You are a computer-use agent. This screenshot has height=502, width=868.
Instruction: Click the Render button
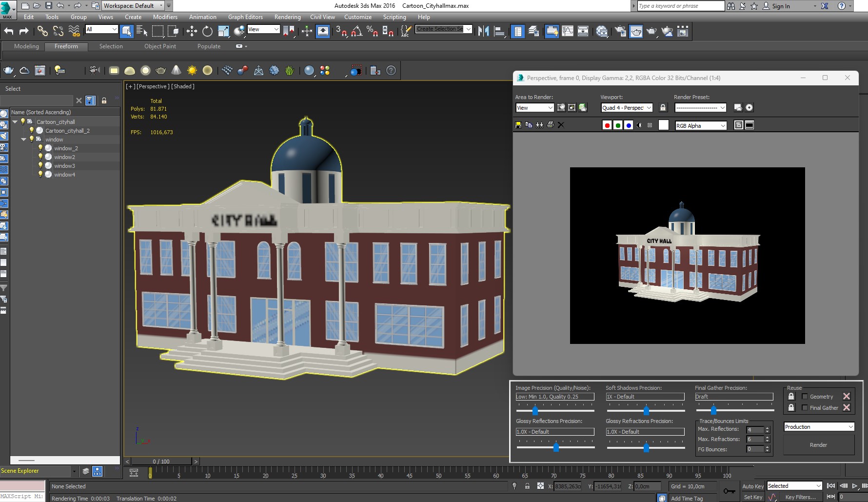pyautogui.click(x=818, y=445)
